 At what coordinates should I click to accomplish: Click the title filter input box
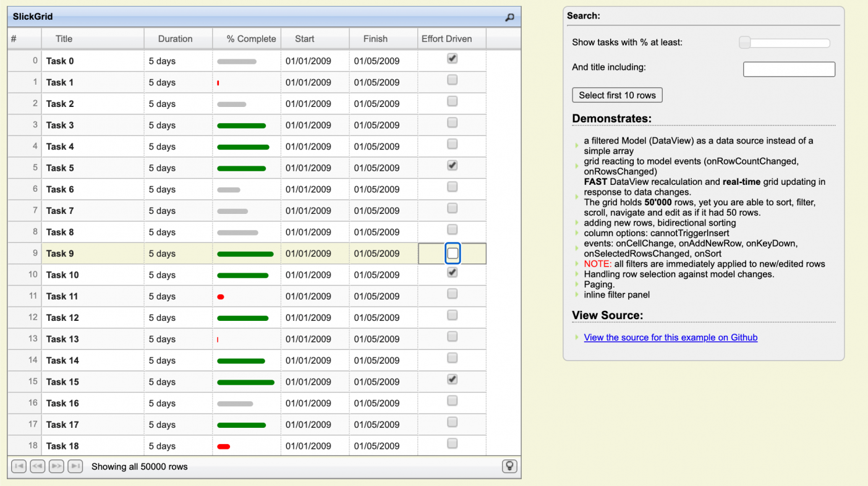tap(789, 69)
